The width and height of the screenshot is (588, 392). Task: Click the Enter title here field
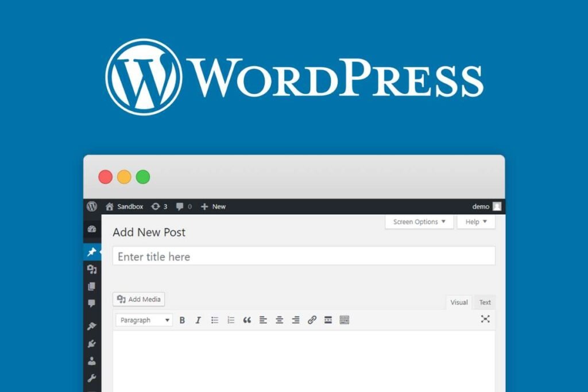click(x=304, y=256)
